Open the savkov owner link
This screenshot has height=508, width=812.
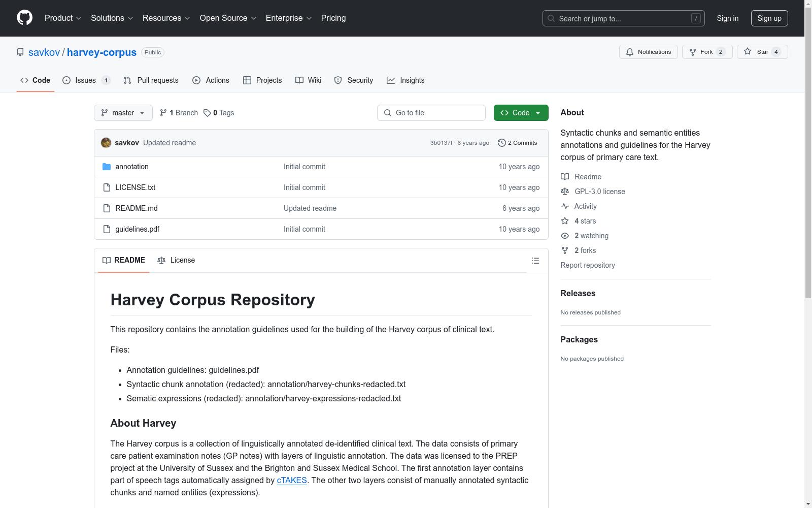pyautogui.click(x=44, y=52)
